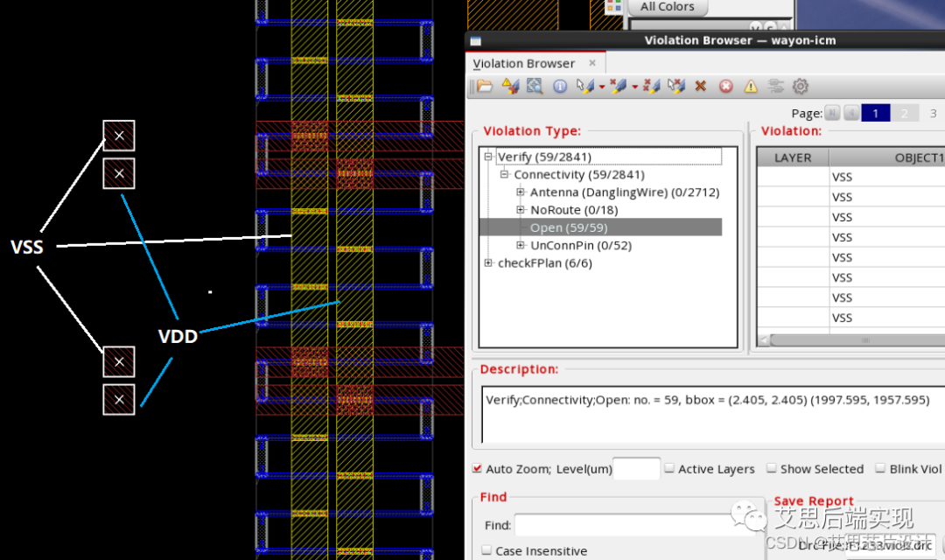The height and width of the screenshot is (560, 945).
Task: Expand the checkFPlan tree node
Action: click(488, 263)
